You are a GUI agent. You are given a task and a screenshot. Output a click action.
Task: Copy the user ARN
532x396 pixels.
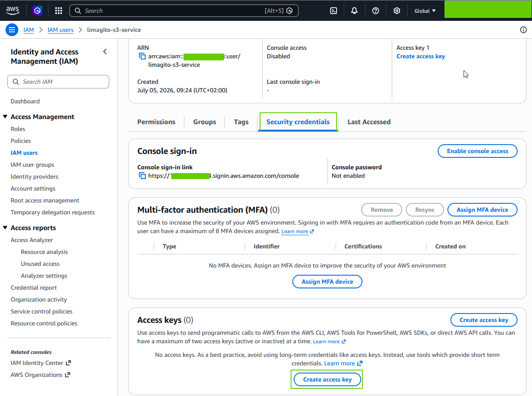point(142,57)
